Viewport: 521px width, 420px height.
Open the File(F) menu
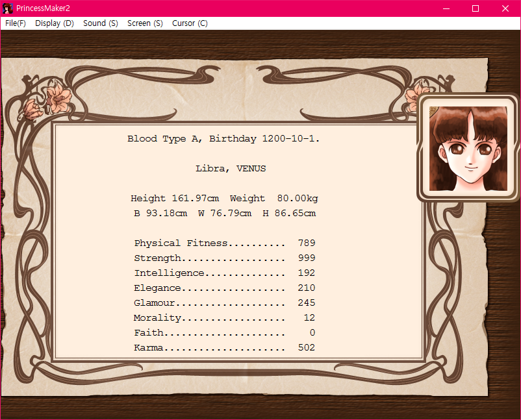click(16, 23)
